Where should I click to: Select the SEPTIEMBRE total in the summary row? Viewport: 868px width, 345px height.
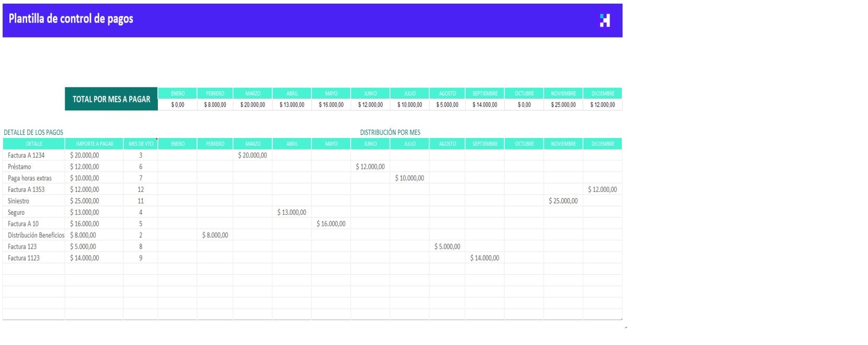tap(485, 105)
